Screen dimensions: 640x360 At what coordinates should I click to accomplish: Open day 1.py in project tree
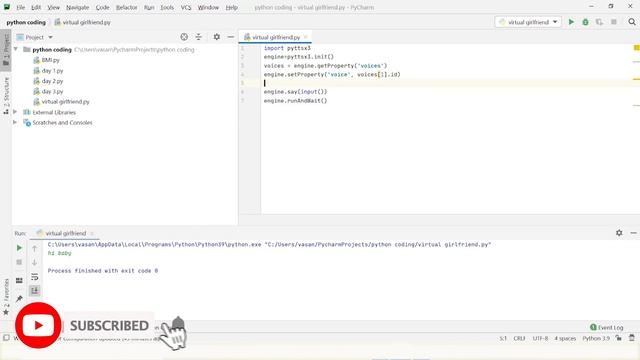52,71
